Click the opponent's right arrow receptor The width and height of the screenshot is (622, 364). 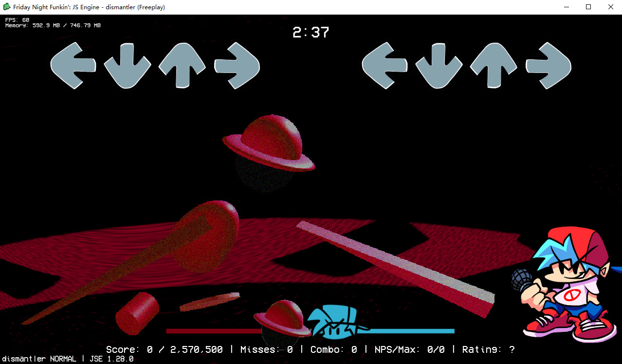[x=237, y=65]
